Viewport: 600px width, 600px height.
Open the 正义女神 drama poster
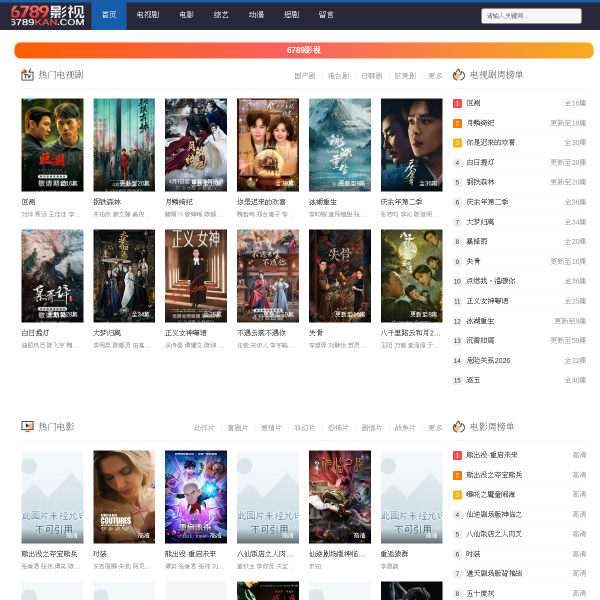[x=196, y=276]
